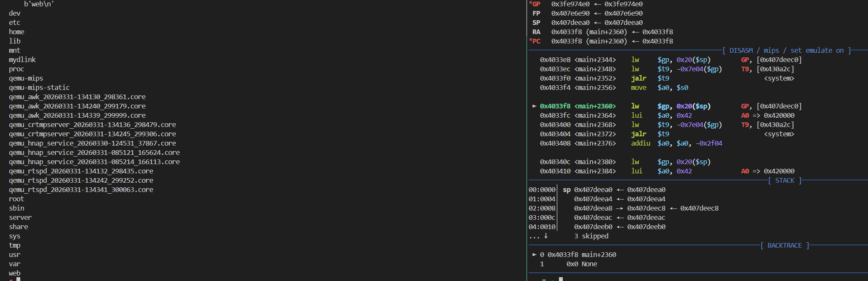Click the DISASM / mips section header
This screenshot has width=868, height=281.
pyautogui.click(x=786, y=51)
